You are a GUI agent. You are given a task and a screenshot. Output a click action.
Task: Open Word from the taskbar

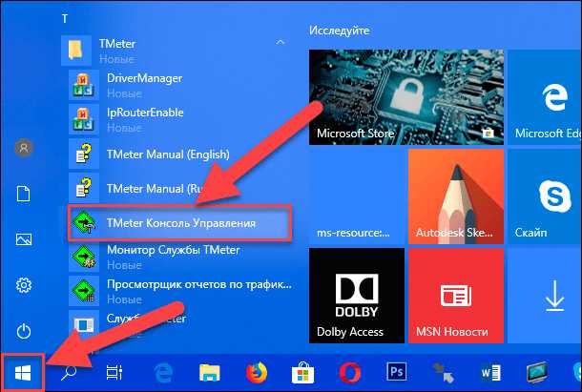(x=490, y=373)
